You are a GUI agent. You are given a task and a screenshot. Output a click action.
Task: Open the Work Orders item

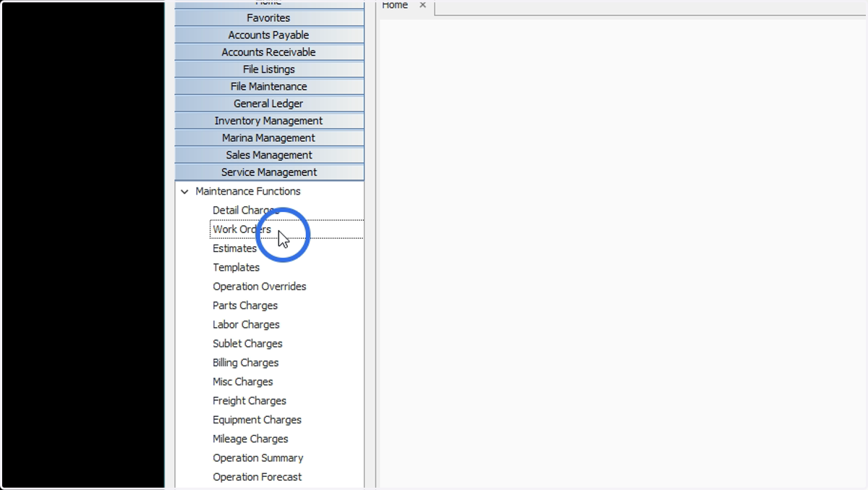pyautogui.click(x=242, y=229)
